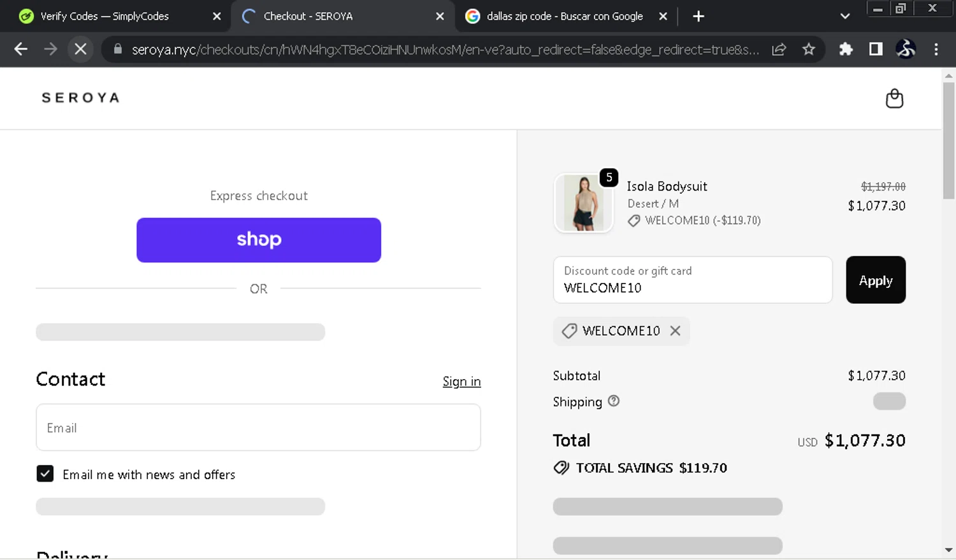Select the Subtotal label
The height and width of the screenshot is (560, 956).
[x=577, y=375]
